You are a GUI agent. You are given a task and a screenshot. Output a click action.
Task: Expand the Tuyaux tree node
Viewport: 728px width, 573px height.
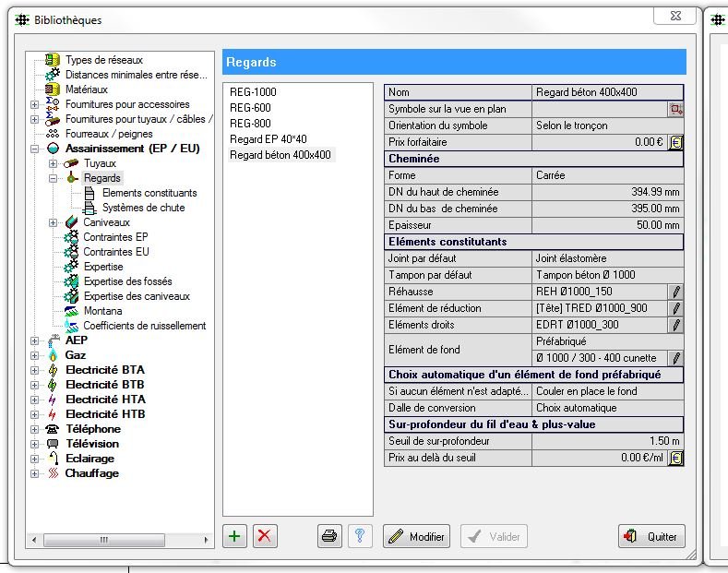pos(53,163)
